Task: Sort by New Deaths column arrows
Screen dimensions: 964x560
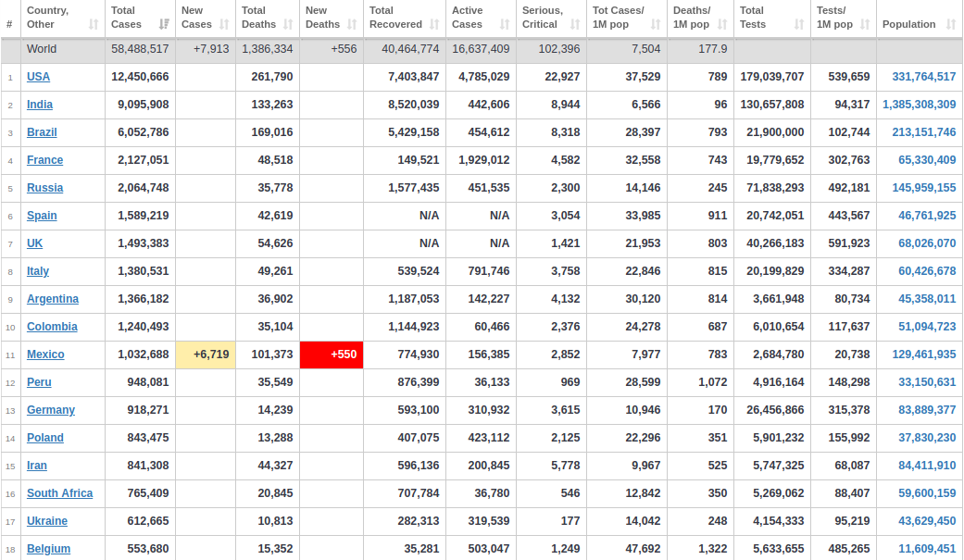Action: tap(352, 25)
